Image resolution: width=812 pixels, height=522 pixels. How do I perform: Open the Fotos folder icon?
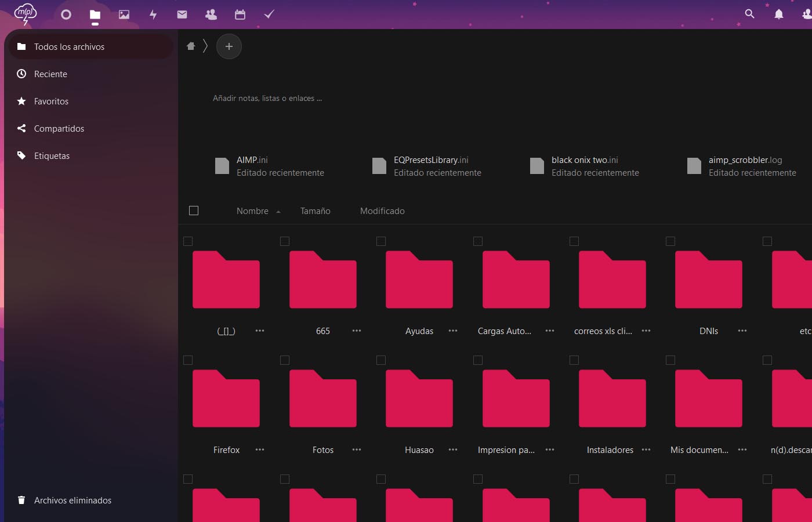323,398
